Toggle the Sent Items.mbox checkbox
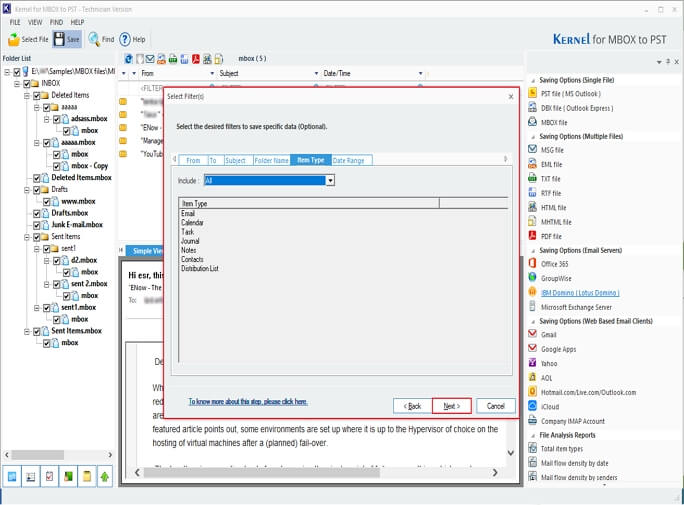684x505 pixels. click(37, 331)
